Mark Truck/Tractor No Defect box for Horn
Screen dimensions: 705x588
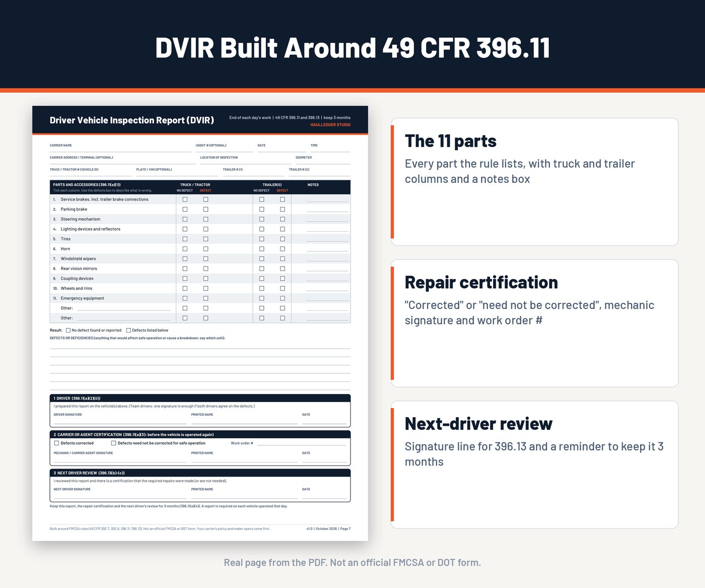click(185, 249)
